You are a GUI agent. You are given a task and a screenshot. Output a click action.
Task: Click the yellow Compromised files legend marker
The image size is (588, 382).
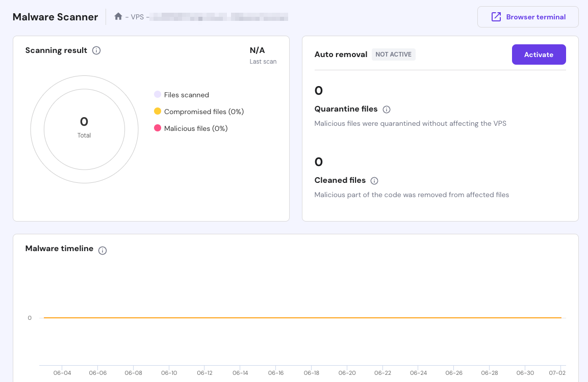[x=157, y=112]
